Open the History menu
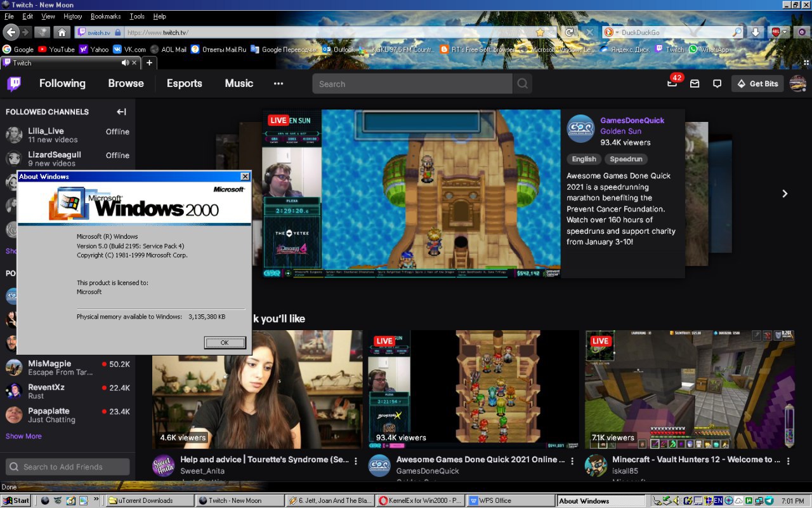The image size is (812, 508). pyautogui.click(x=72, y=17)
